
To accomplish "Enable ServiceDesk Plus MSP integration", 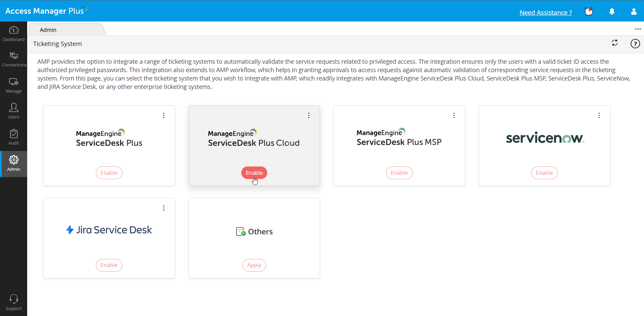I will pos(399,173).
